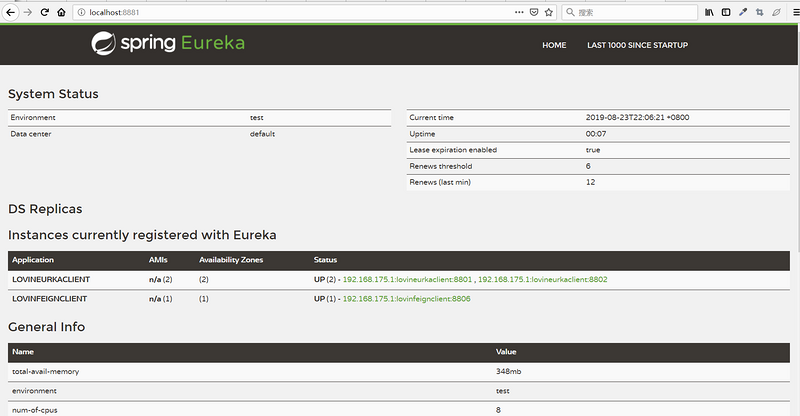Viewport: 800px width, 416px height.
Task: Toggle the sidebar icon in toolbar
Action: [x=726, y=12]
